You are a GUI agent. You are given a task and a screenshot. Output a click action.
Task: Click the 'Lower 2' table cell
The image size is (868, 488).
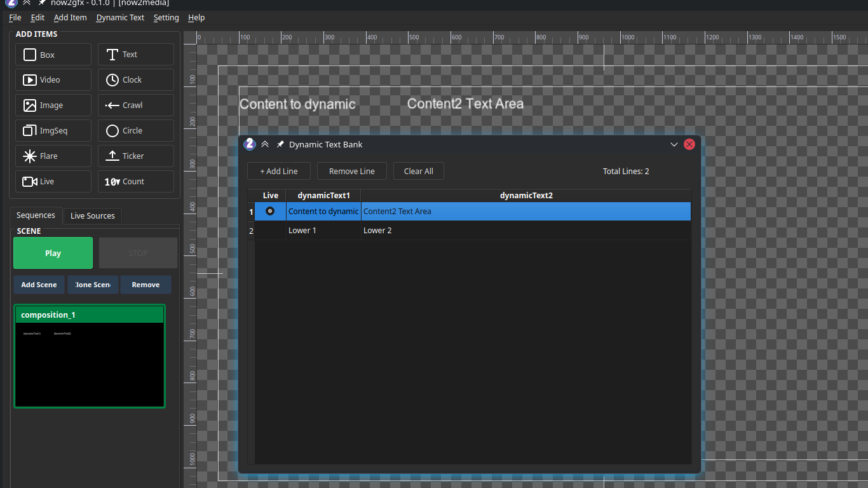point(526,231)
